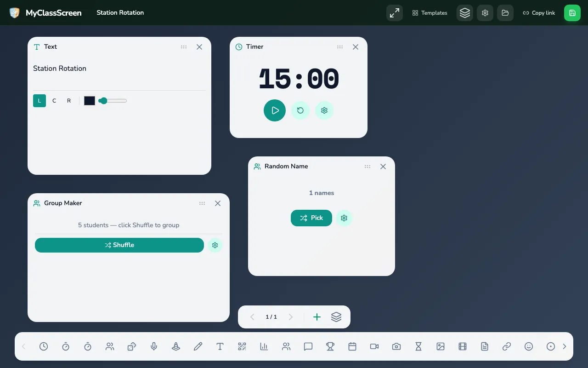The image size is (588, 368).
Task: Open the layers panel from the top header
Action: tap(465, 13)
